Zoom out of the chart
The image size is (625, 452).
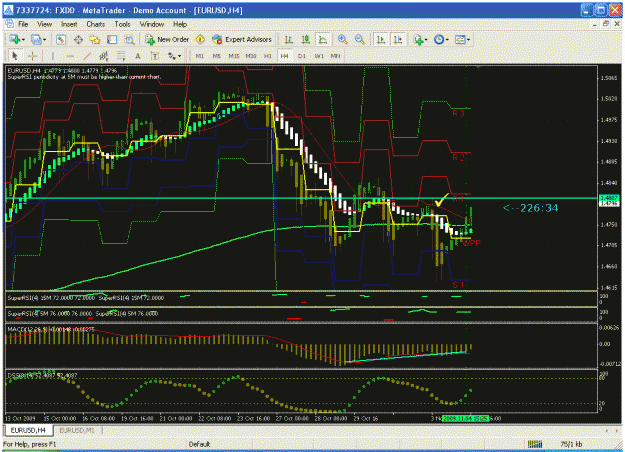click(x=359, y=39)
